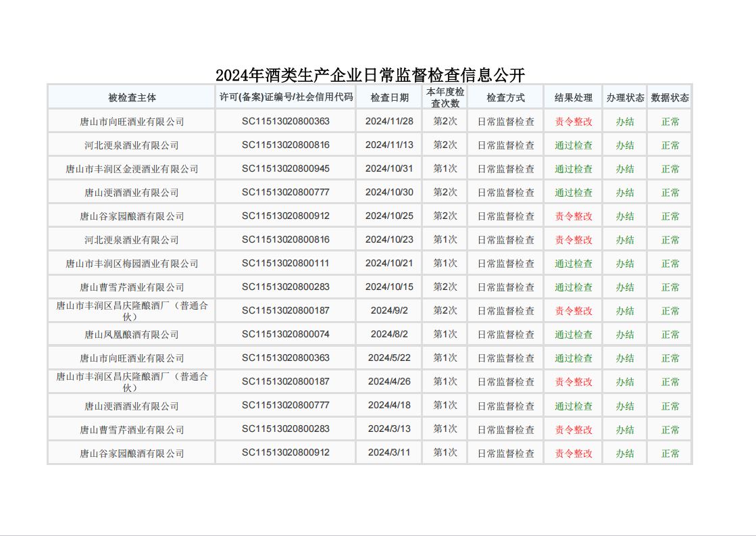The height and width of the screenshot is (536, 756).
Task: Click the 本年度检查次数 column header
Action: [x=445, y=97]
